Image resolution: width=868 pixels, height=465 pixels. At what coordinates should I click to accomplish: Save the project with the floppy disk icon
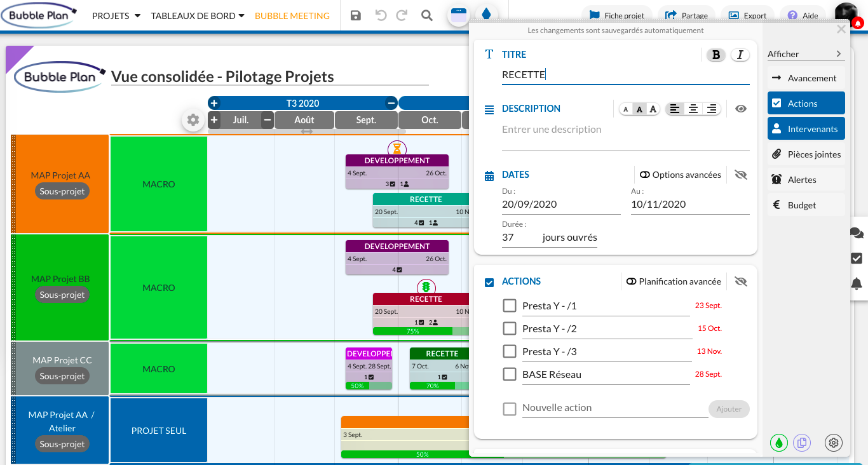pyautogui.click(x=356, y=15)
